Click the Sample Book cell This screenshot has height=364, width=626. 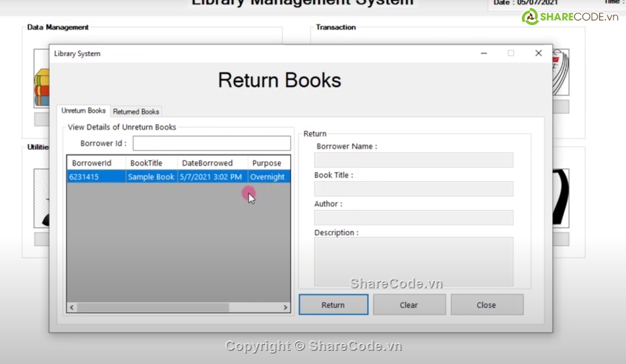(151, 177)
